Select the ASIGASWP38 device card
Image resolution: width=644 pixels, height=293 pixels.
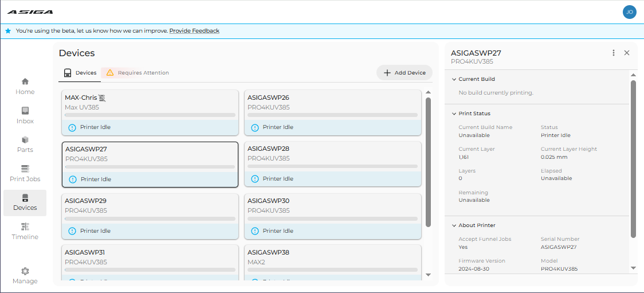[333, 263]
